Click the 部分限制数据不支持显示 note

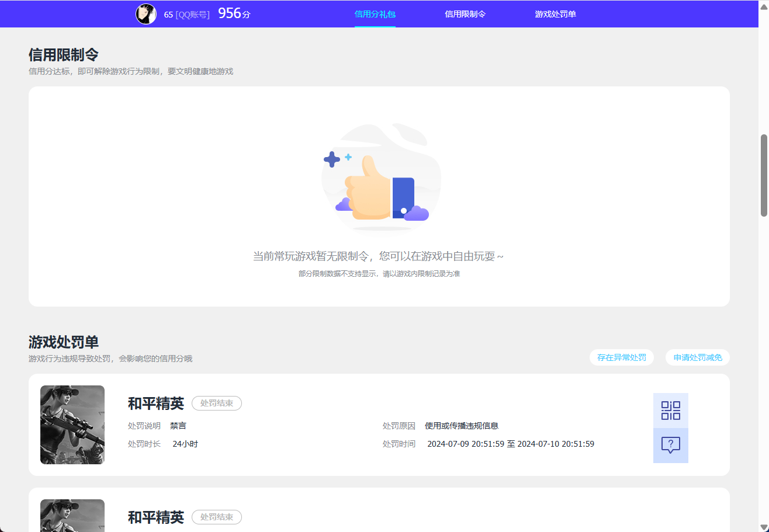click(379, 273)
